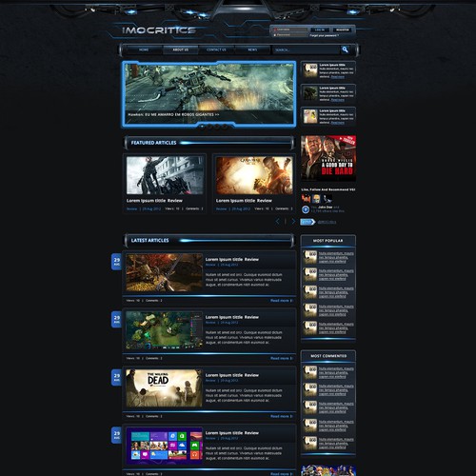Screen dimensions: 476x476
Task: Click the Facebook like icon
Action: click(306, 209)
